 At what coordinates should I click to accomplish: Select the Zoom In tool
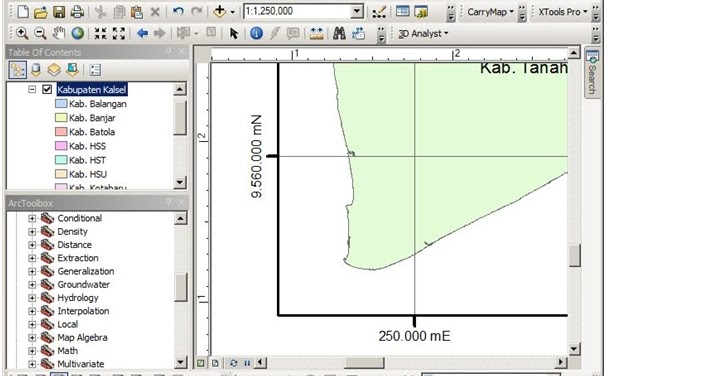coord(22,33)
